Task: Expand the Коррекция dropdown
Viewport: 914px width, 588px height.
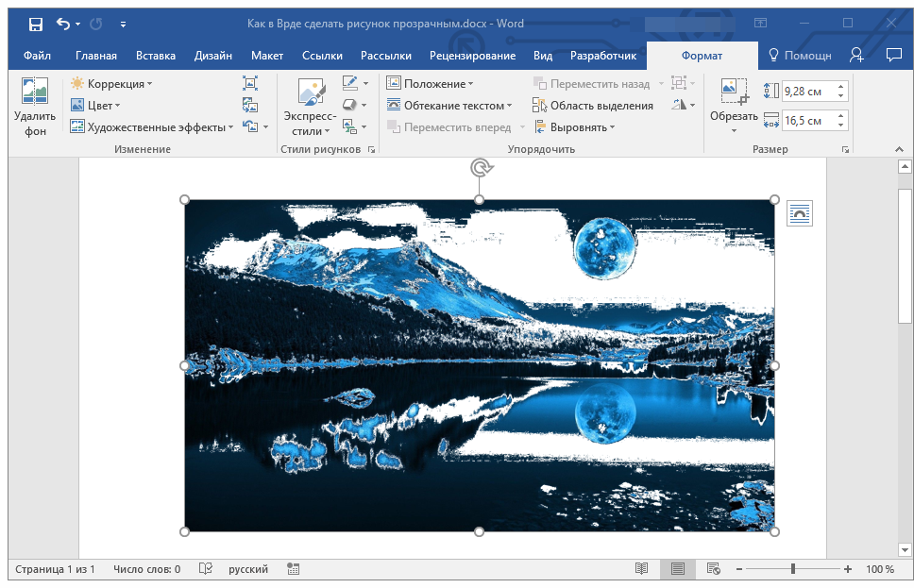Action: (x=111, y=84)
